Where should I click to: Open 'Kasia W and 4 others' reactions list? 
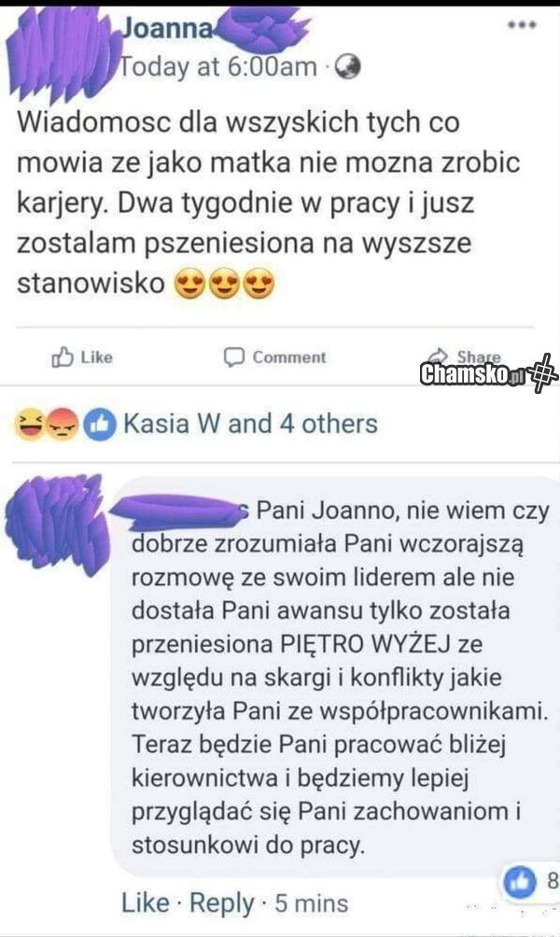point(250,424)
